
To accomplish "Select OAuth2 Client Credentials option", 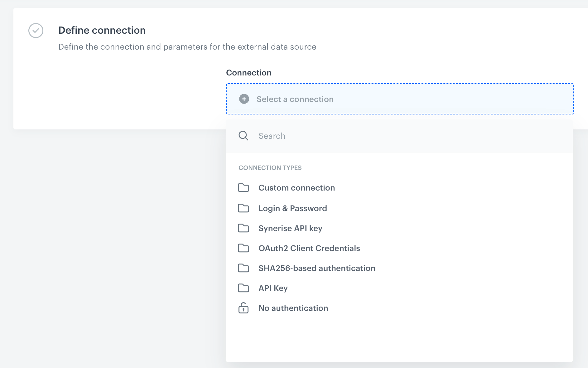I will pos(399,248).
